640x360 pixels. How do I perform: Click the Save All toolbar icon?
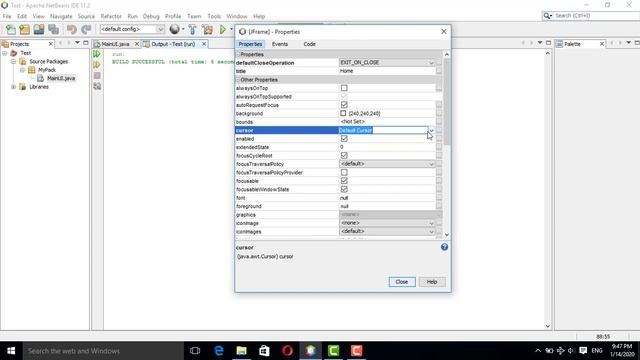pos(53,29)
